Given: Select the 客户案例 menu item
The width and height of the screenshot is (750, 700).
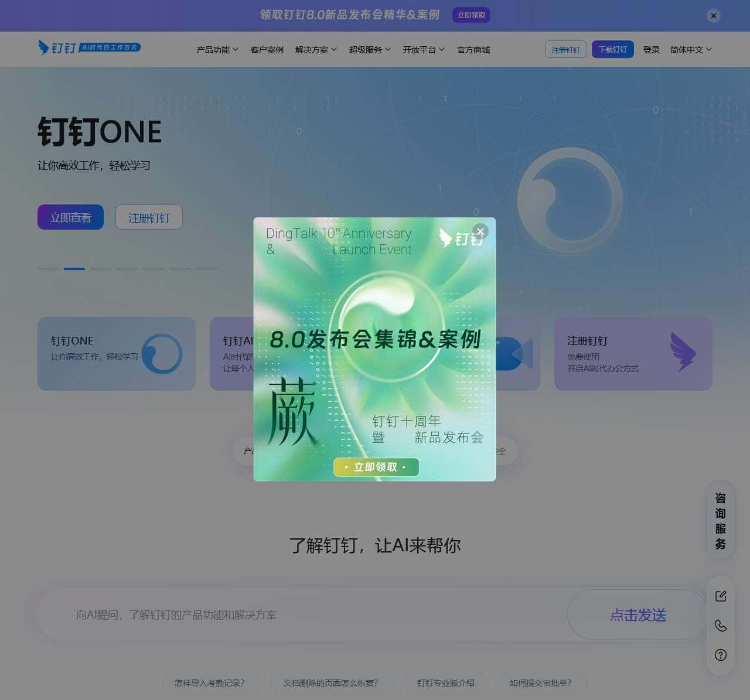Looking at the screenshot, I should click(x=267, y=50).
